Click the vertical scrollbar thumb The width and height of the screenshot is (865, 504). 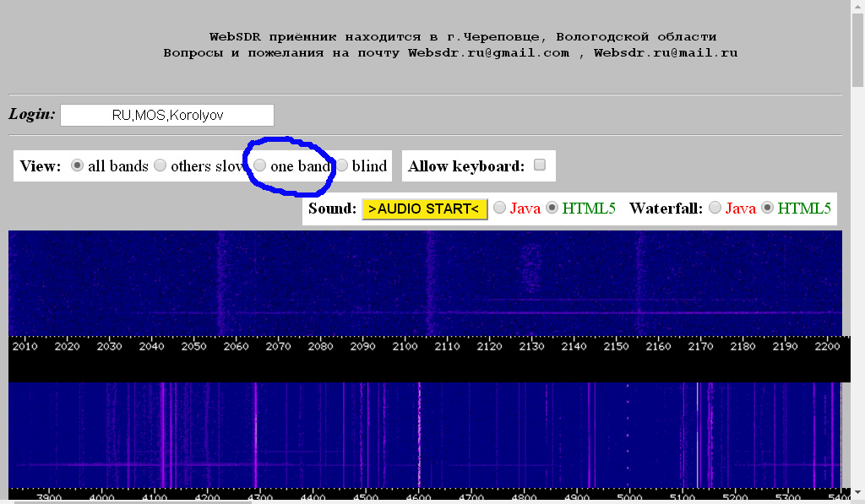point(857,50)
